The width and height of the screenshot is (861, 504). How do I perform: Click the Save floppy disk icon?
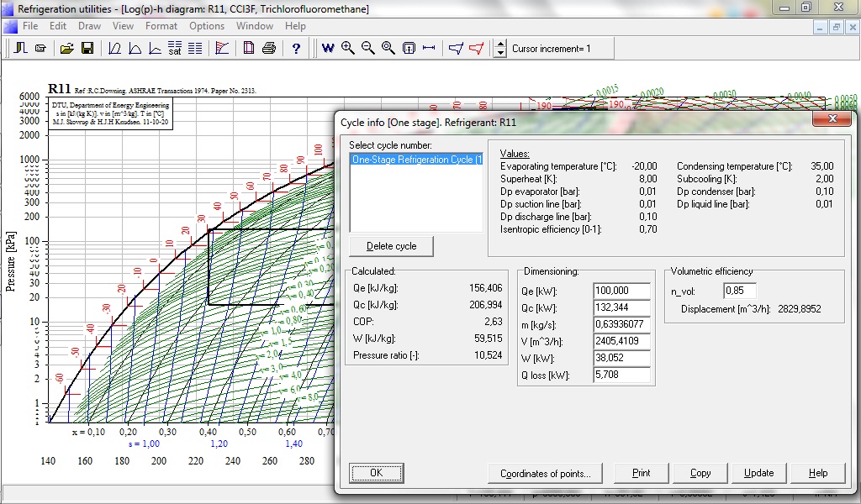coord(87,49)
